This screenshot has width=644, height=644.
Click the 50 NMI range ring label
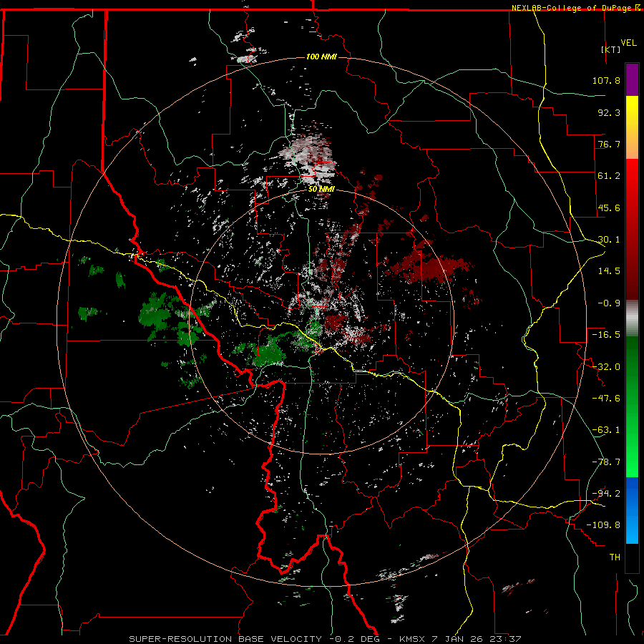[x=321, y=190]
